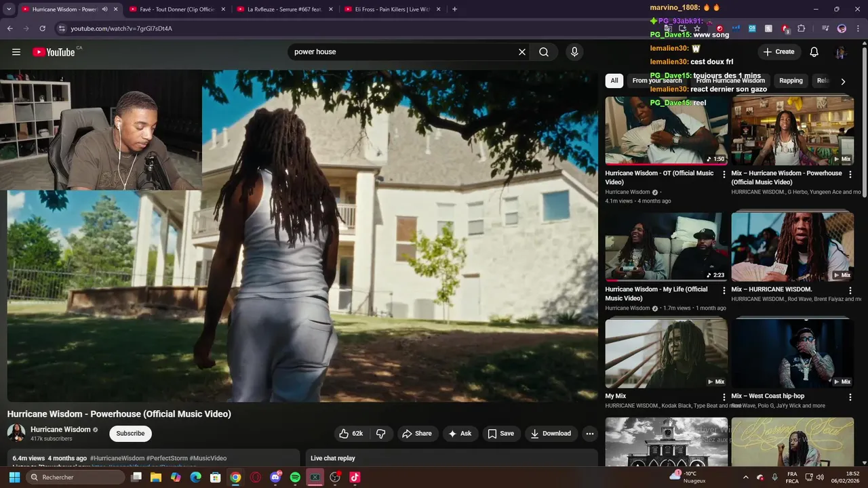The height and width of the screenshot is (488, 868).
Task: Dislike the Powerhouse video
Action: [x=381, y=434]
